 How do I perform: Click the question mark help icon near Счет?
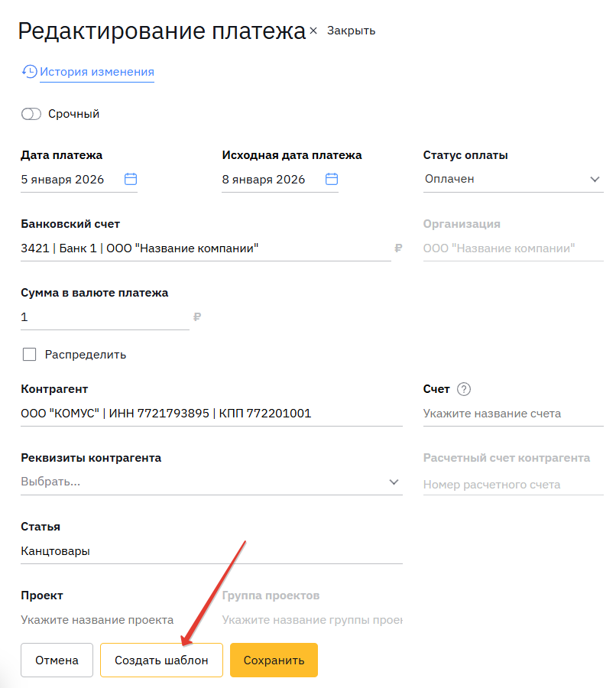coord(463,389)
